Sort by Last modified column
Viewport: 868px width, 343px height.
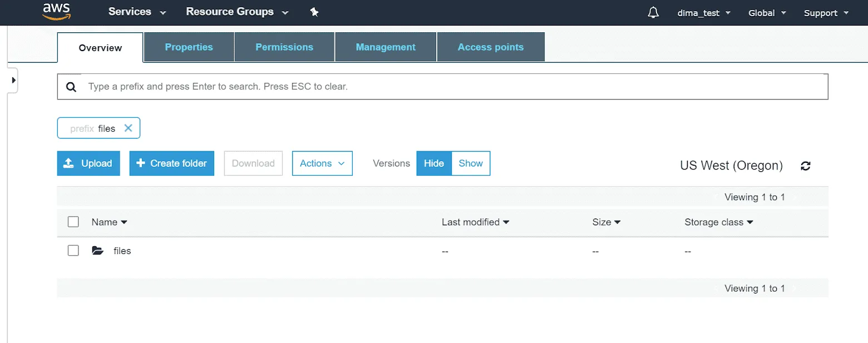[475, 222]
